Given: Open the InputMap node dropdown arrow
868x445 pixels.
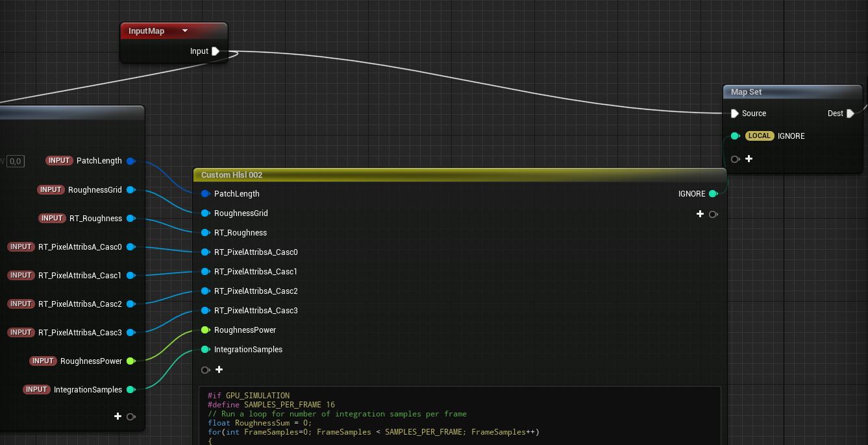Looking at the screenshot, I should pos(185,31).
